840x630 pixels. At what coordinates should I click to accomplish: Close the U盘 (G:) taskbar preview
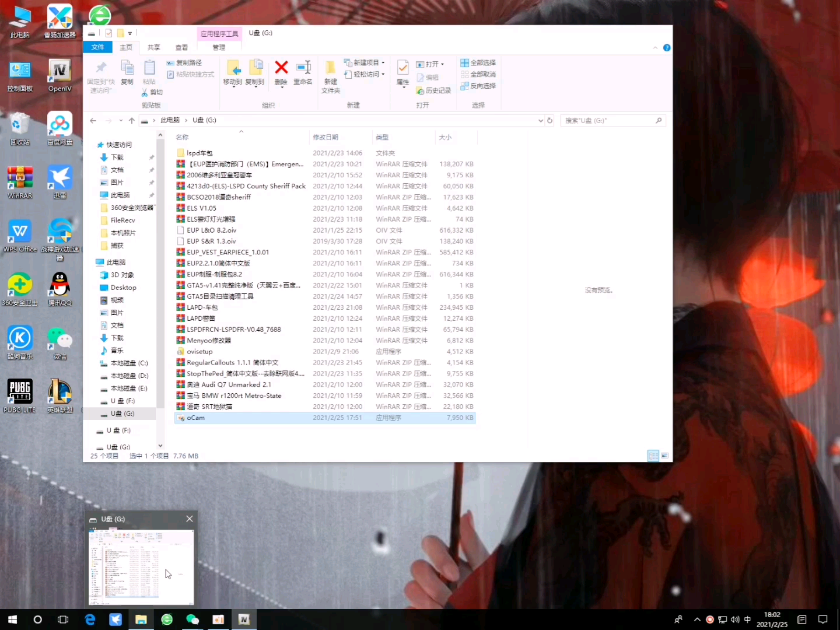[190, 519]
